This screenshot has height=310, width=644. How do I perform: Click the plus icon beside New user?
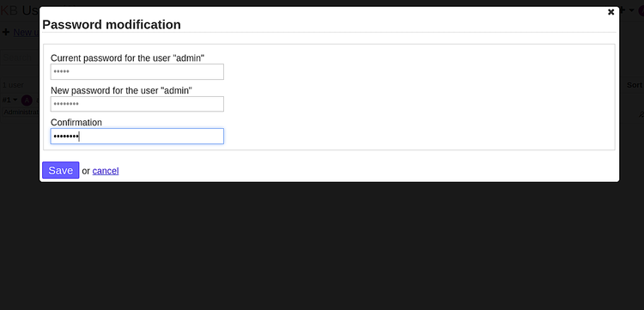tap(6, 32)
